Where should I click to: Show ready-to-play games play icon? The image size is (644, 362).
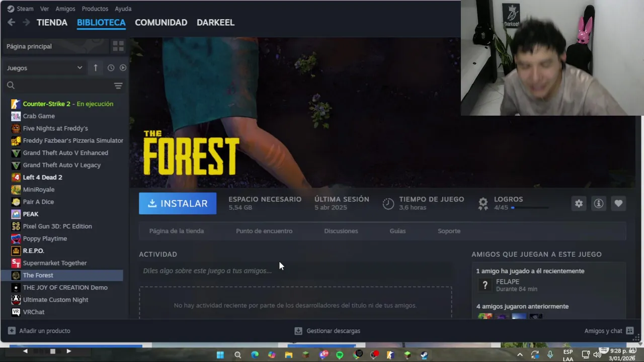pos(123,68)
